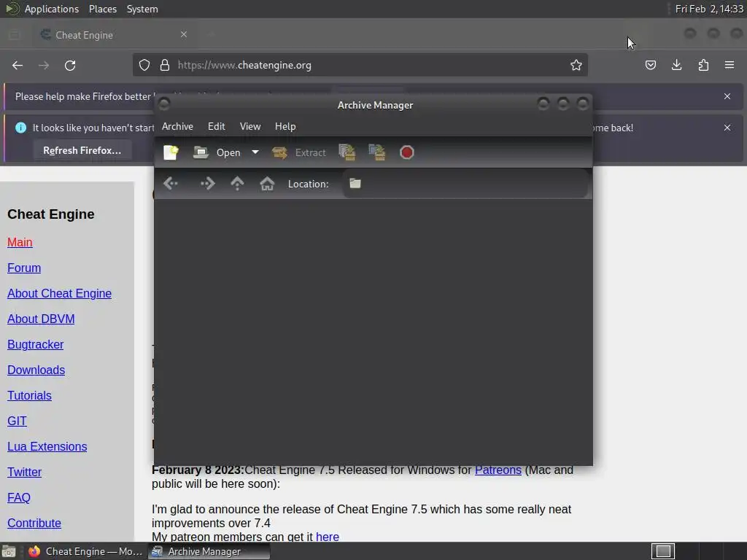Open the View menu
The height and width of the screenshot is (560, 747).
click(250, 126)
